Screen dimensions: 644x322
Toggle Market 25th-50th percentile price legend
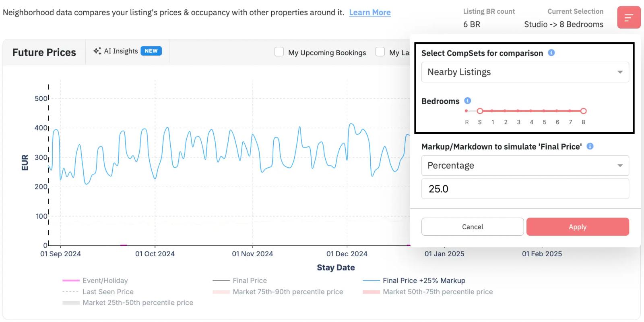click(x=128, y=303)
